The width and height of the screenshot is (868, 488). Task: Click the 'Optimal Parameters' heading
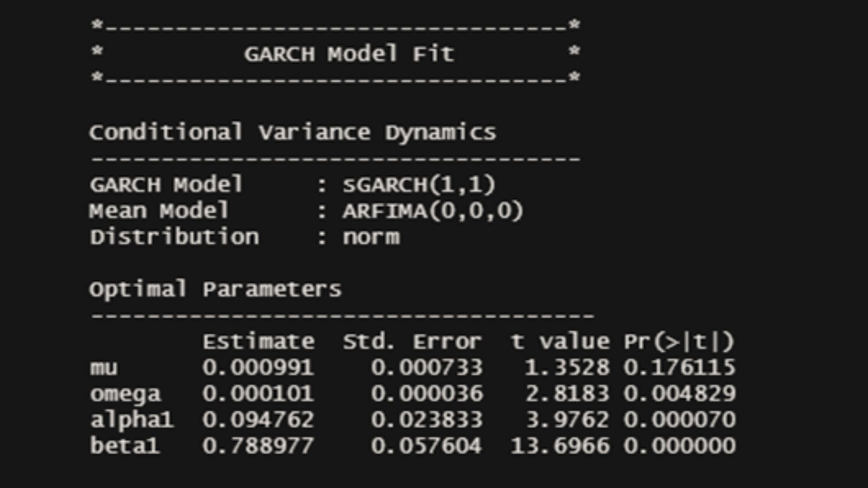(x=215, y=290)
